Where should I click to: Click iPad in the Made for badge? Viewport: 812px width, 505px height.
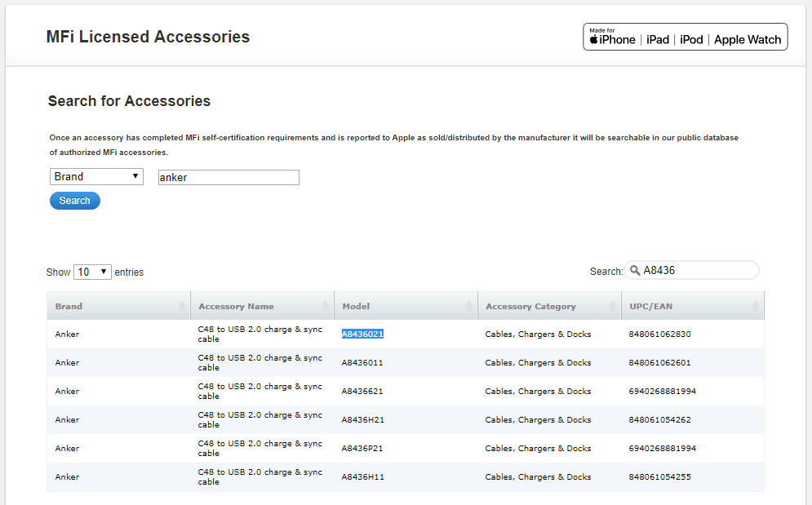pyautogui.click(x=658, y=40)
